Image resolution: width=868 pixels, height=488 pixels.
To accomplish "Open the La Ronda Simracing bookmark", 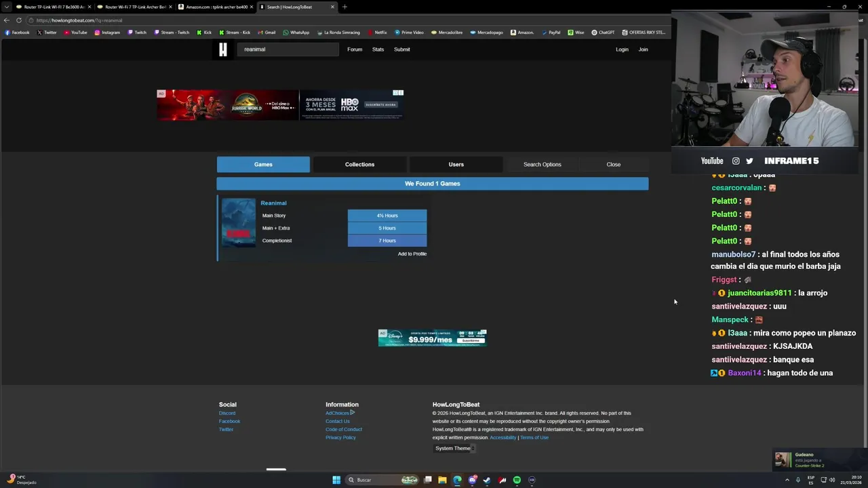I will tap(338, 33).
